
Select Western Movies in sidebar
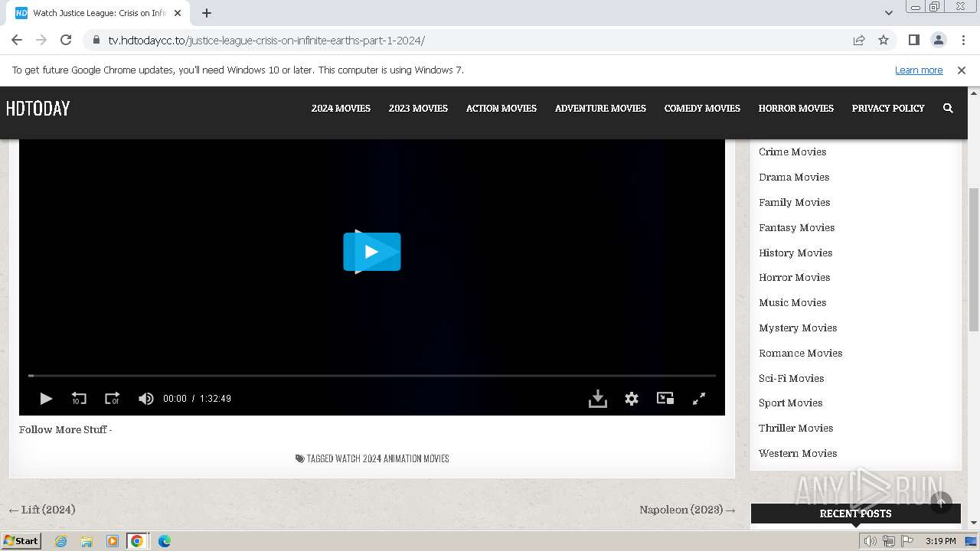[x=798, y=453]
